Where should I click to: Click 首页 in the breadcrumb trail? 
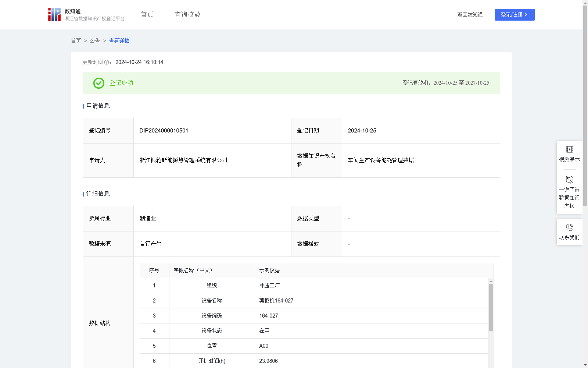(x=76, y=41)
